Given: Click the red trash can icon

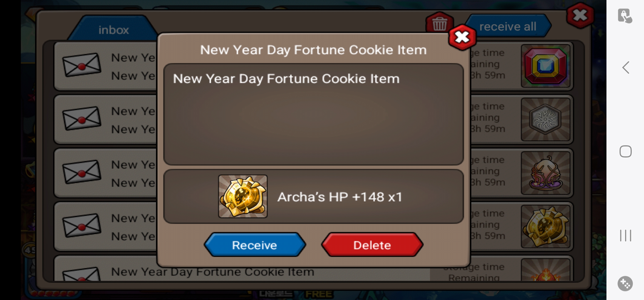Looking at the screenshot, I should pyautogui.click(x=439, y=23).
